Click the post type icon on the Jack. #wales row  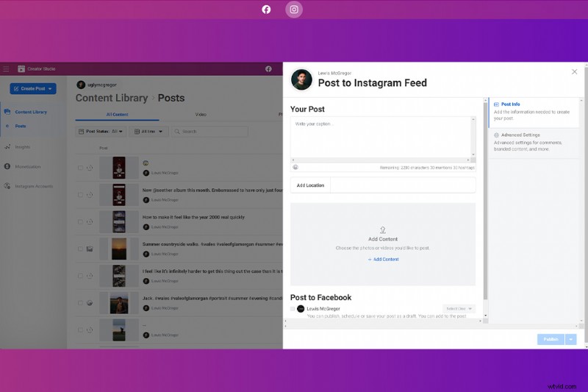coord(90,303)
